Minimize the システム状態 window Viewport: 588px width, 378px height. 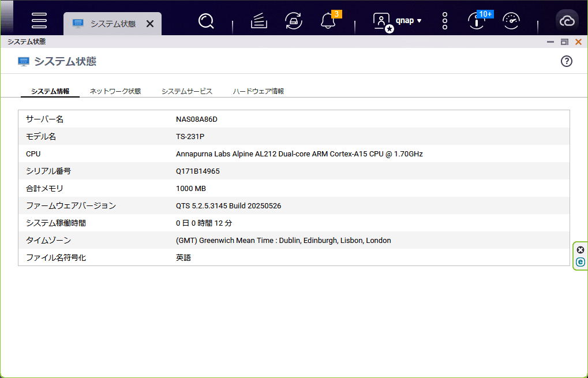pos(550,42)
